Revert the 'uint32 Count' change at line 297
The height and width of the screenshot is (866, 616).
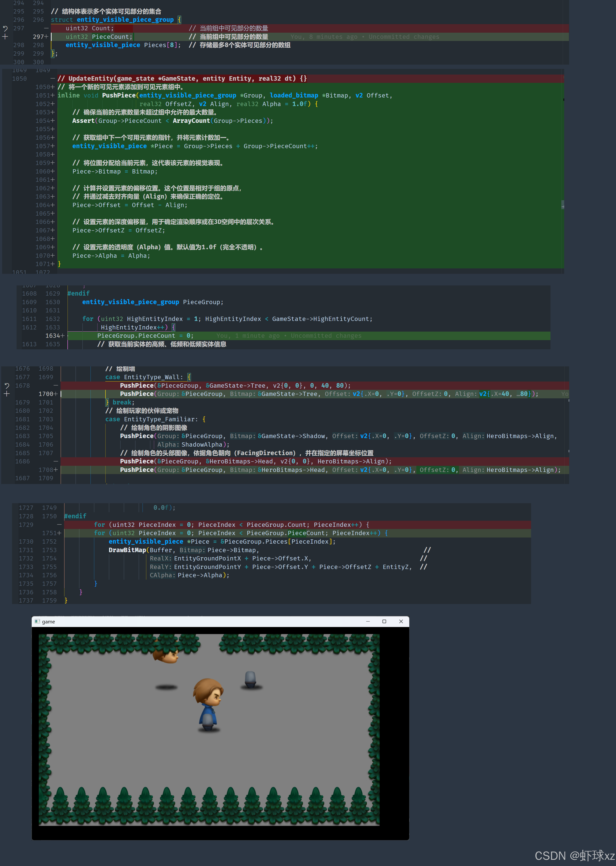pyautogui.click(x=5, y=28)
